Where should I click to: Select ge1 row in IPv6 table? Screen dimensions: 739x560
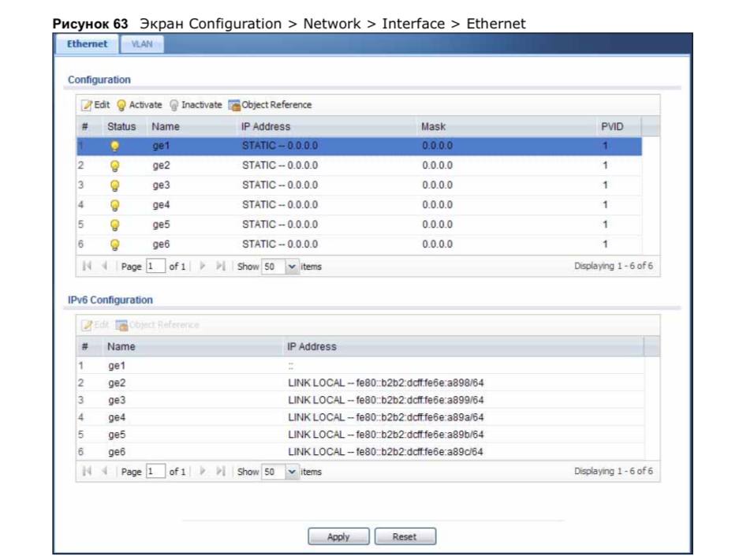coord(360,366)
